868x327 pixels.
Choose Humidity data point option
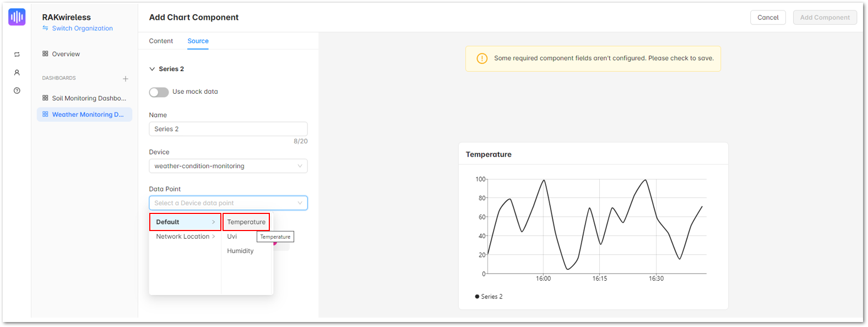pyautogui.click(x=240, y=251)
